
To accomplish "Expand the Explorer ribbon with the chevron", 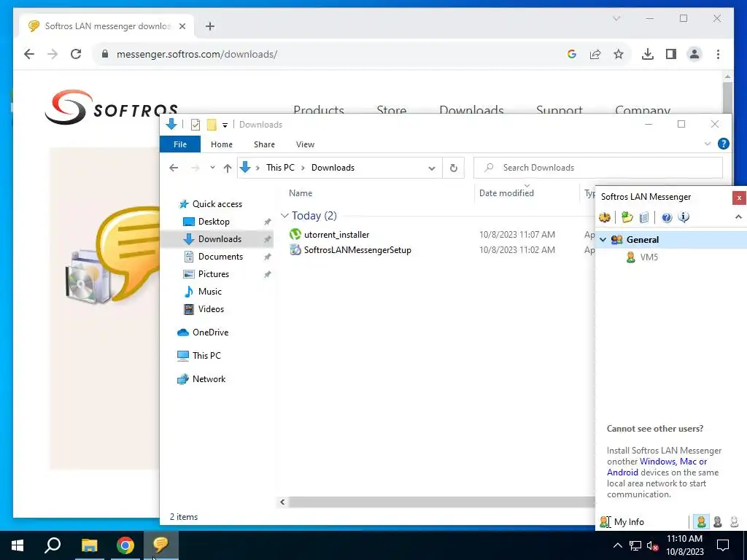I will 708,144.
